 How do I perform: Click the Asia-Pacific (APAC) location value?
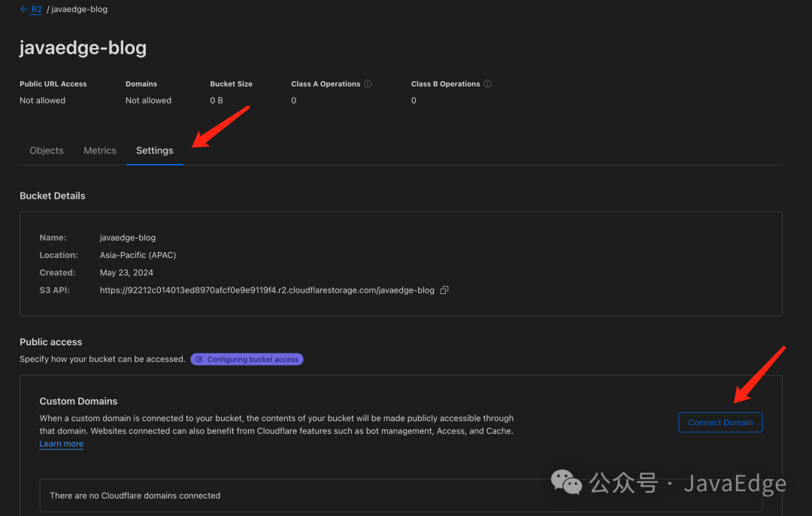point(138,255)
